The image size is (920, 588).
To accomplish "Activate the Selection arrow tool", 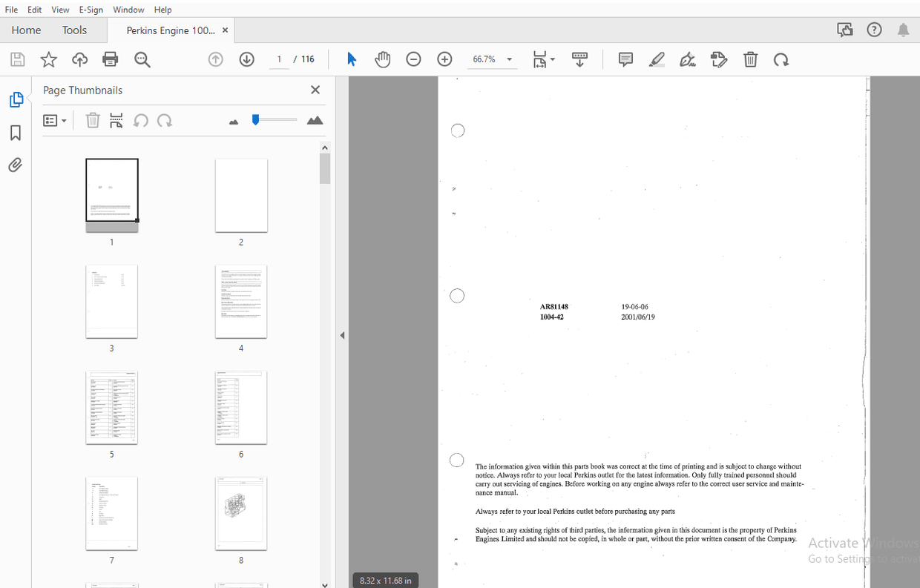I will (352, 60).
